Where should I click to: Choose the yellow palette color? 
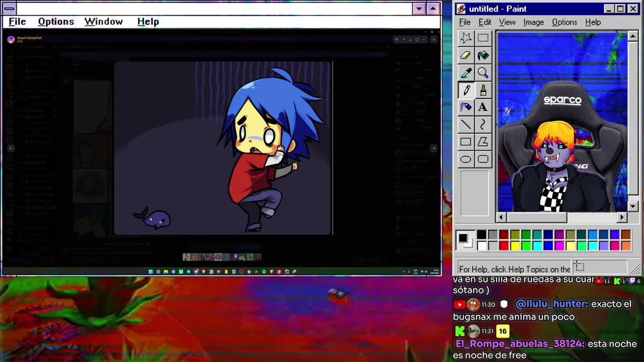pos(515,245)
